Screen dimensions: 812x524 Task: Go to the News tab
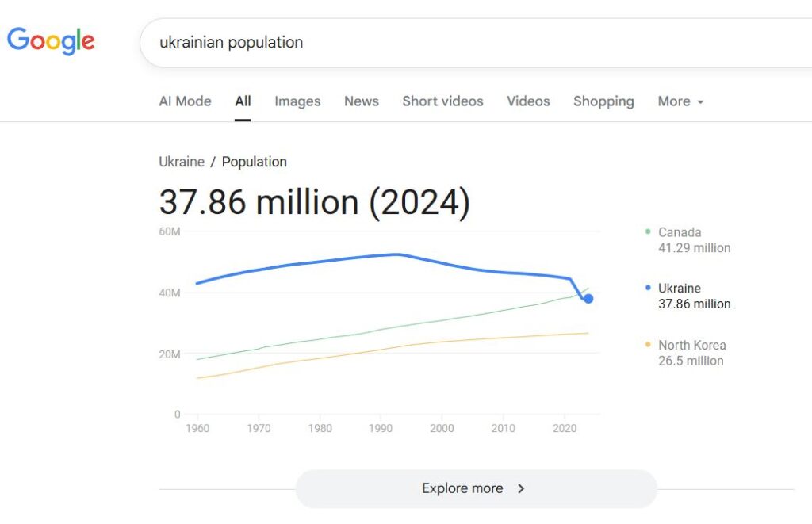[x=361, y=101]
